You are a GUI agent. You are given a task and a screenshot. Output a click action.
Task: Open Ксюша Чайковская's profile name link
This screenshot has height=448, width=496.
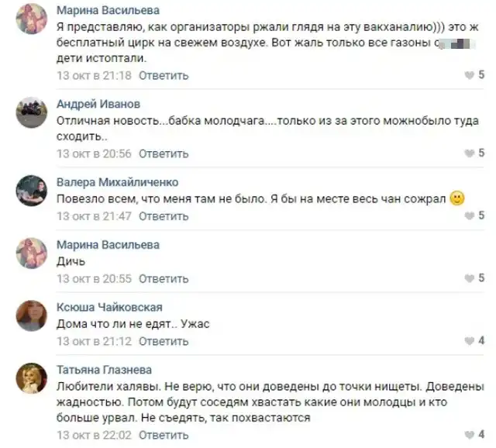pyautogui.click(x=109, y=307)
